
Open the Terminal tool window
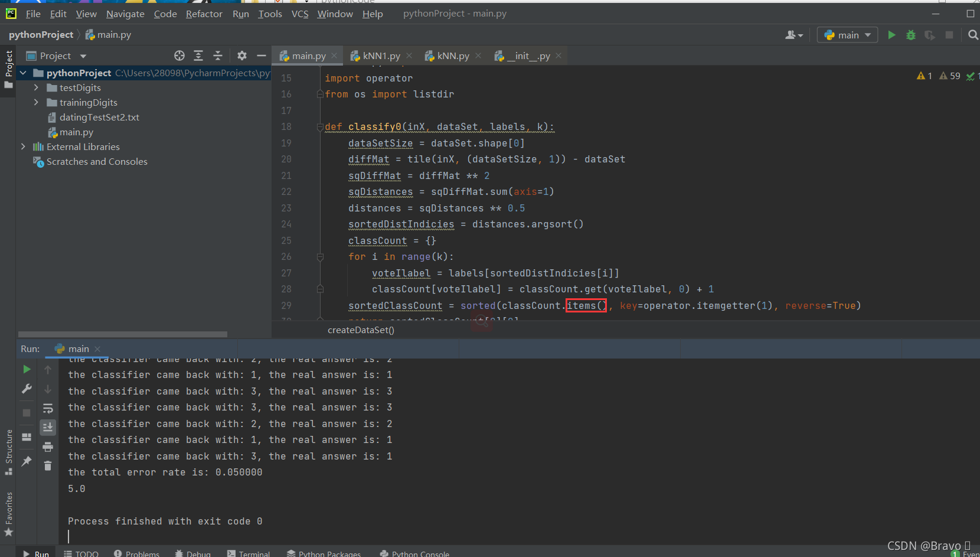[x=249, y=553]
